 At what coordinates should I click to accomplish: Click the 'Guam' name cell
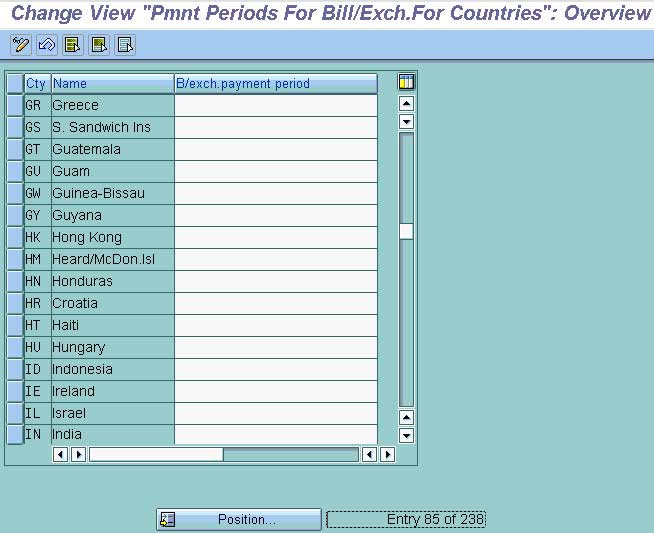pos(113,171)
